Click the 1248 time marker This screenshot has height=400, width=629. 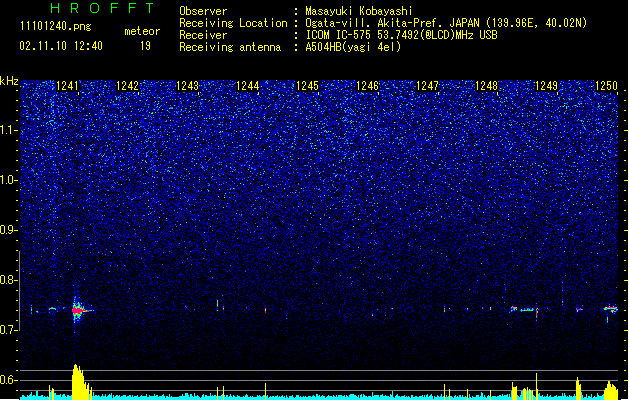click(486, 86)
